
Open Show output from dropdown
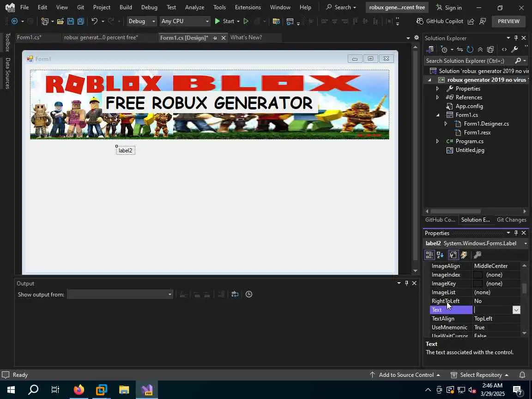coord(120,294)
